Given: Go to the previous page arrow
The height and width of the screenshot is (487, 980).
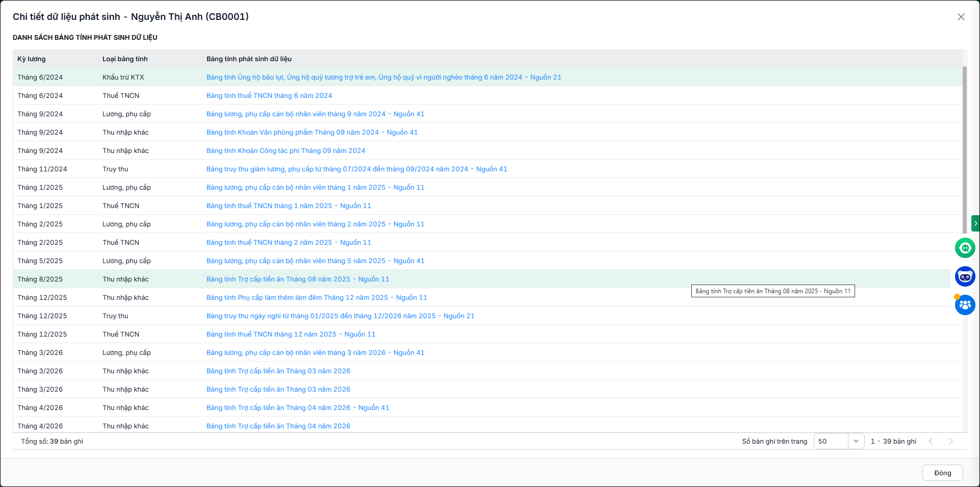Looking at the screenshot, I should click(x=931, y=441).
